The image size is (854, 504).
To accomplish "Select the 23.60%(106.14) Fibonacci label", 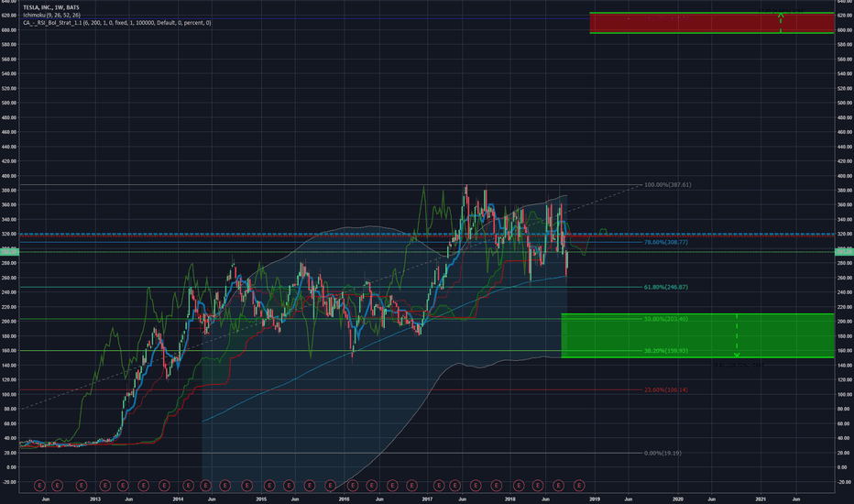I will click(665, 390).
